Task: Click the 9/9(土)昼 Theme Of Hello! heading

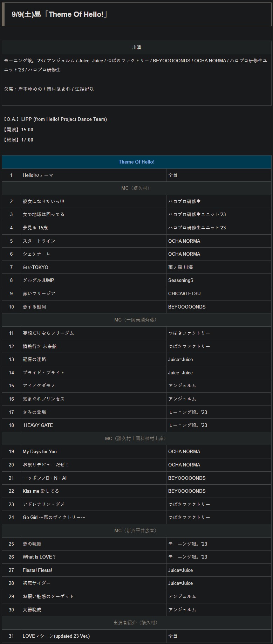Action: coord(60,14)
